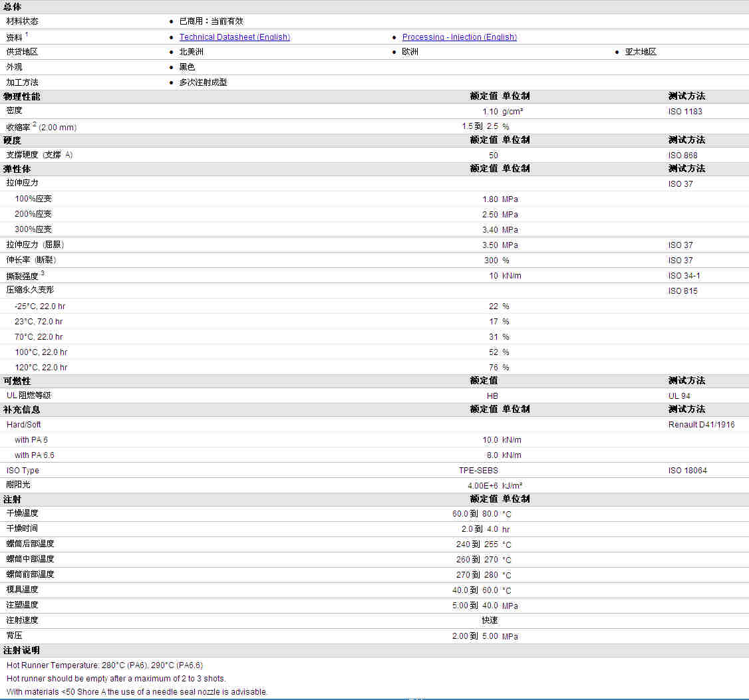Click the 物理性能 section header
749x700 pixels.
click(x=21, y=96)
